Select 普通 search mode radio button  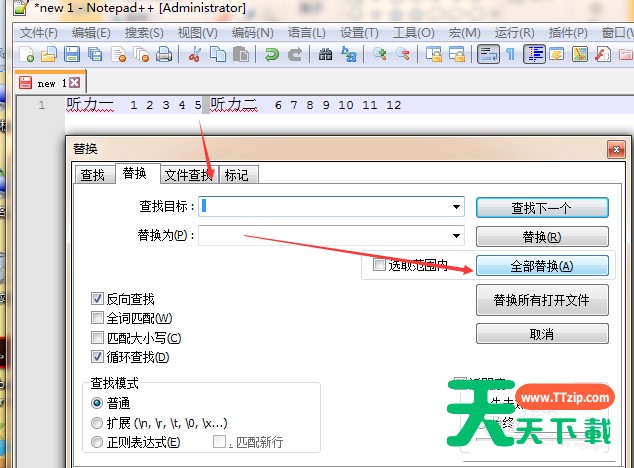[97, 403]
